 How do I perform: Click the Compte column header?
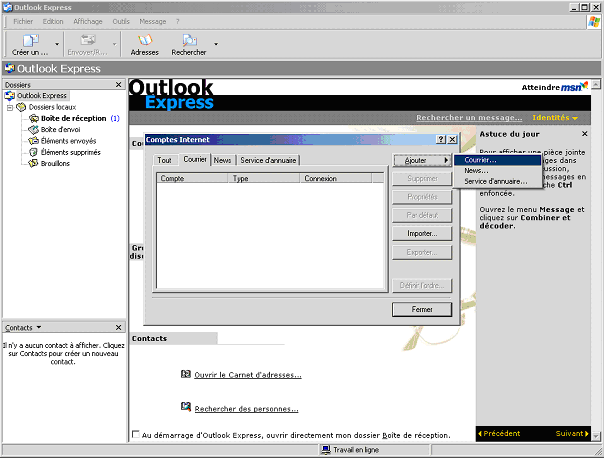click(x=192, y=178)
